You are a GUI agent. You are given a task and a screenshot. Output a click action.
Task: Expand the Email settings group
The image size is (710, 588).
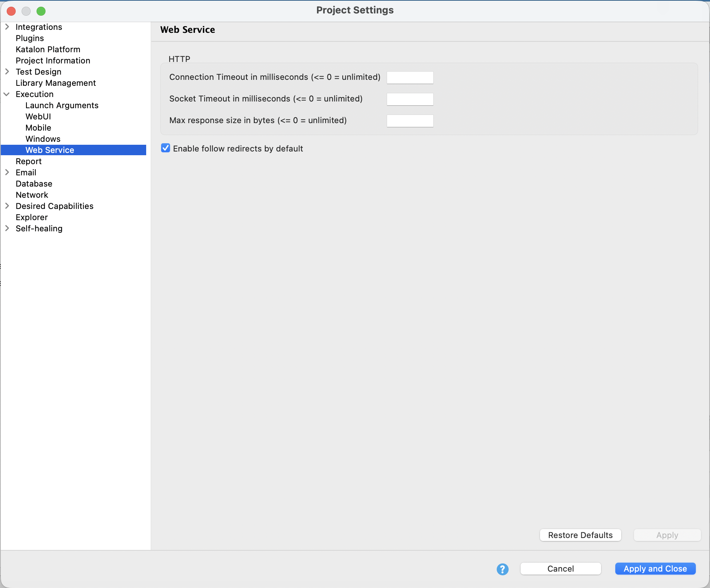coord(7,172)
